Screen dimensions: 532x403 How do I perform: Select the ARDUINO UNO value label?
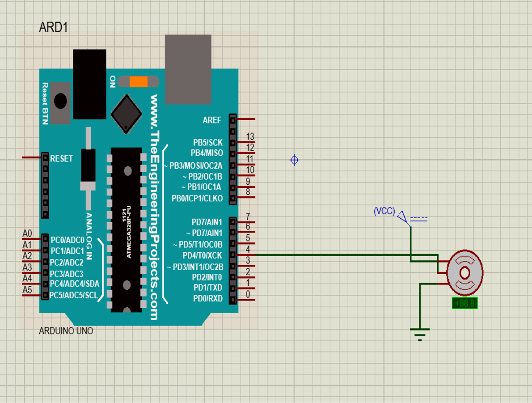click(x=66, y=331)
